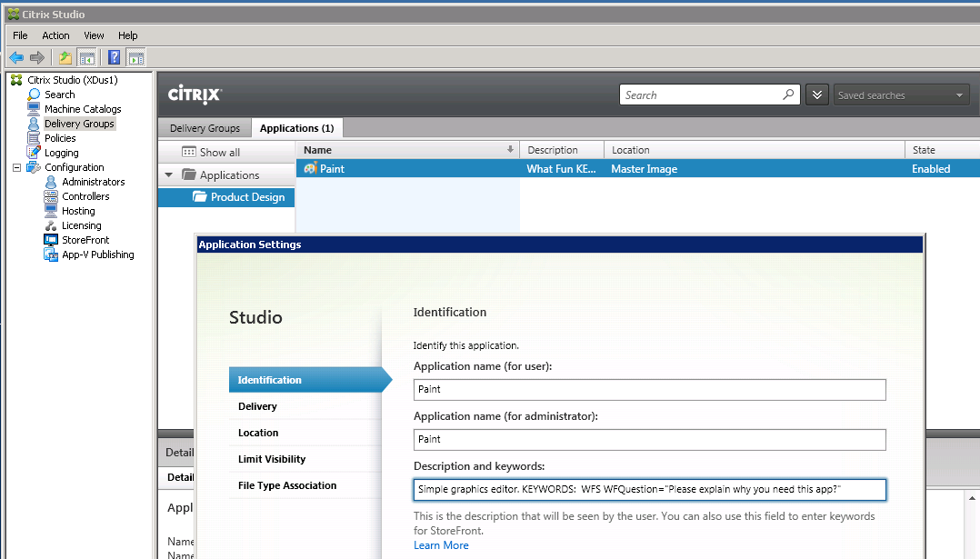Image resolution: width=980 pixels, height=559 pixels.
Task: Go to the Limit Visibility settings page
Action: click(272, 459)
